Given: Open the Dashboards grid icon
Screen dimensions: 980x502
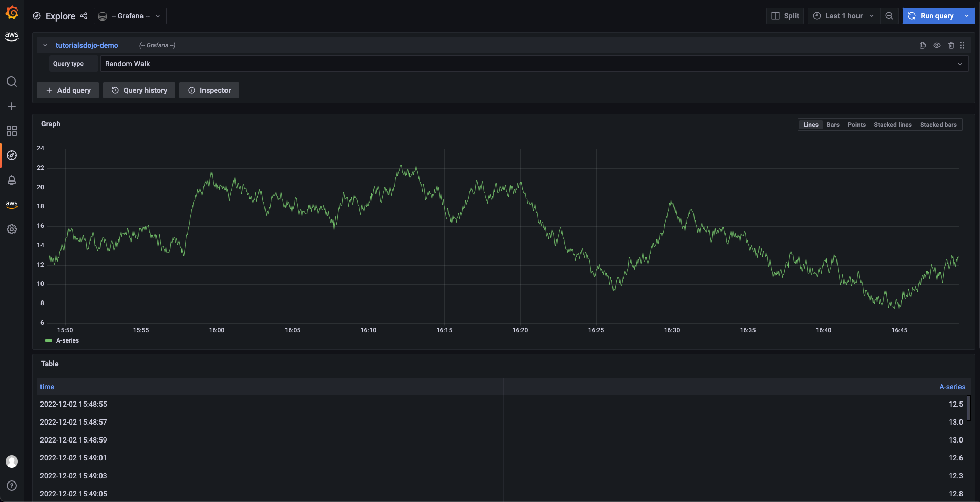Looking at the screenshot, I should click(x=12, y=131).
